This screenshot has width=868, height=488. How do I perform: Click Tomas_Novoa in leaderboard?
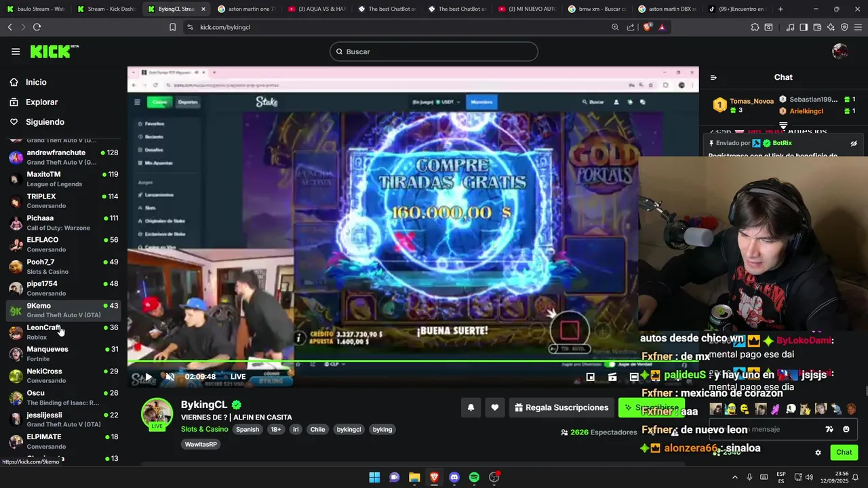[x=751, y=101]
